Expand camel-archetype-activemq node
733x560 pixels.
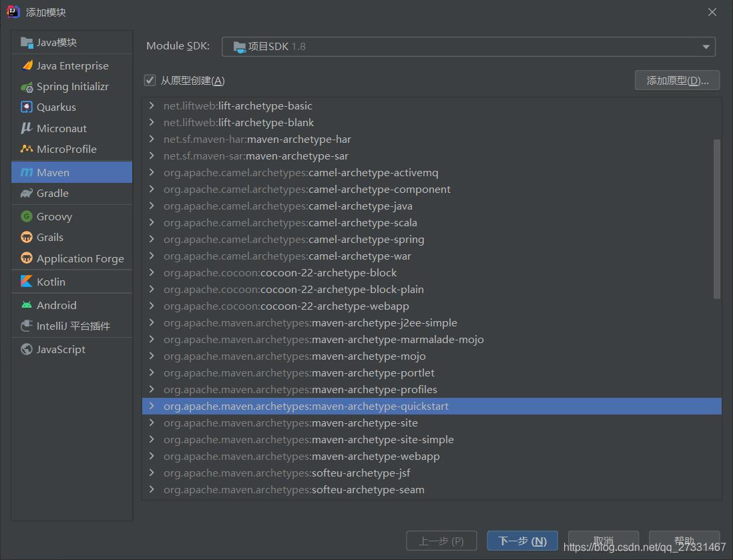[x=152, y=172]
